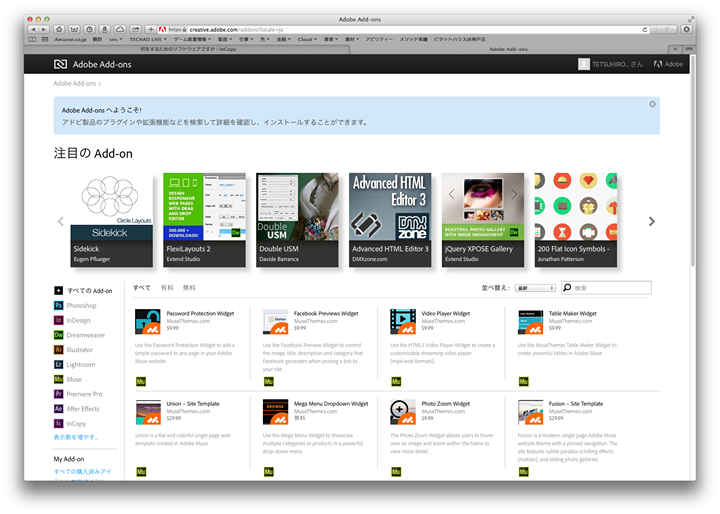Open the Union – Site Template link
The width and height of the screenshot is (720, 514).
click(x=193, y=403)
